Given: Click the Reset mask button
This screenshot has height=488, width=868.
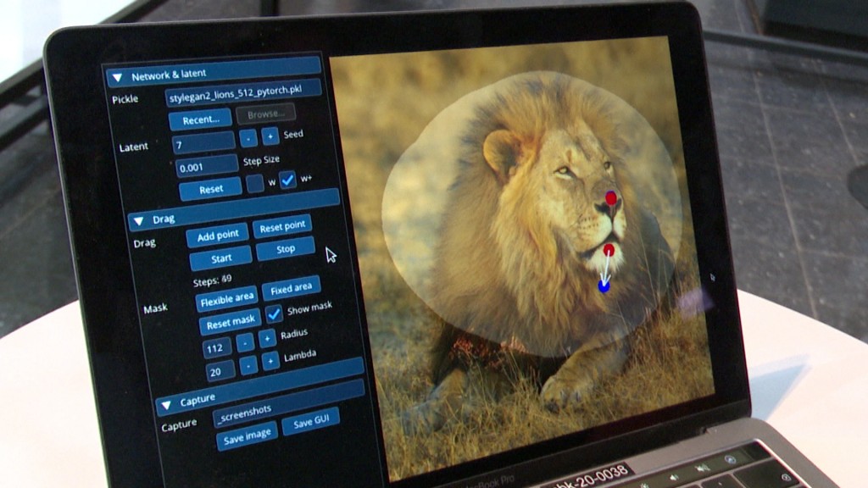Looking at the screenshot, I should pyautogui.click(x=231, y=323).
